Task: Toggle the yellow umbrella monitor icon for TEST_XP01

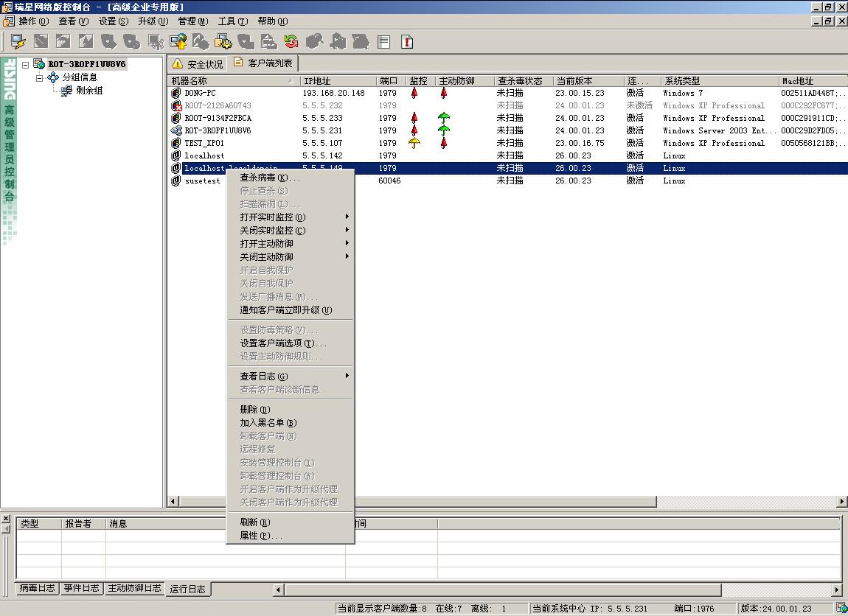Action: click(415, 143)
